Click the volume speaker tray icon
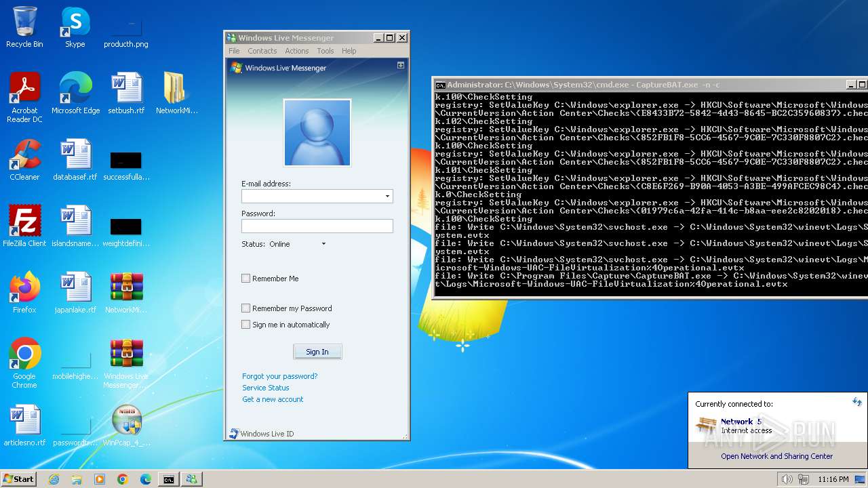The image size is (868, 488). (x=787, y=479)
